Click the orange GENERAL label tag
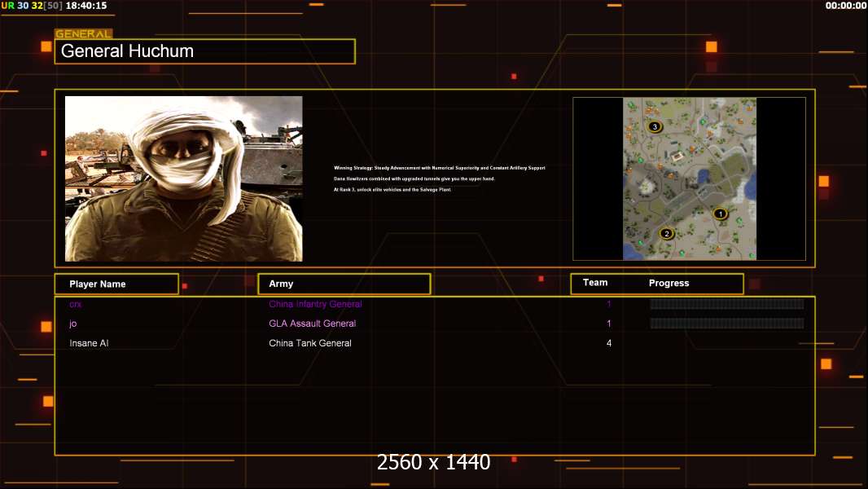Image resolution: width=868 pixels, height=489 pixels. click(84, 33)
